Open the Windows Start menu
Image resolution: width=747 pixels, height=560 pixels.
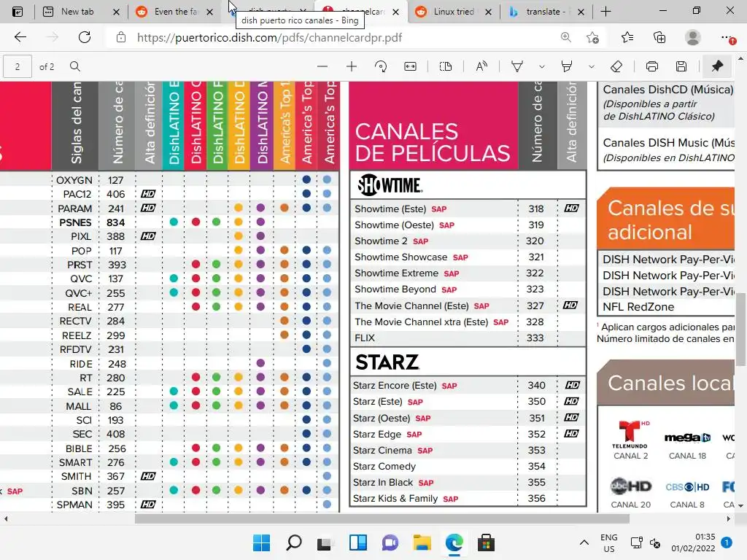click(x=262, y=542)
